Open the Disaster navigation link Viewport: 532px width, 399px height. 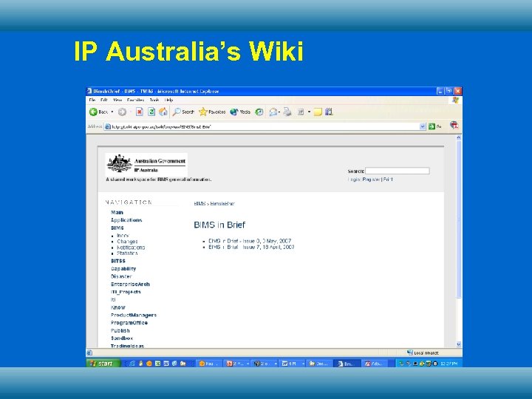[121, 276]
